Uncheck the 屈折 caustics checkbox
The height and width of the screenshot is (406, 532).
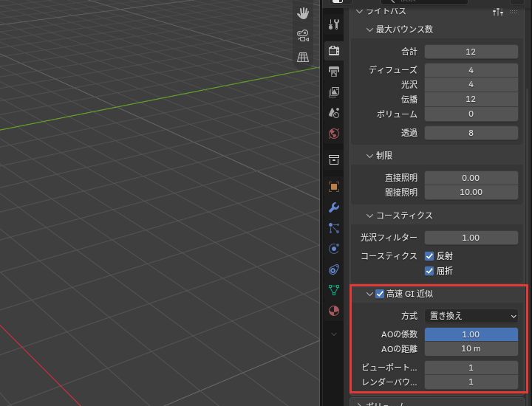(x=429, y=271)
